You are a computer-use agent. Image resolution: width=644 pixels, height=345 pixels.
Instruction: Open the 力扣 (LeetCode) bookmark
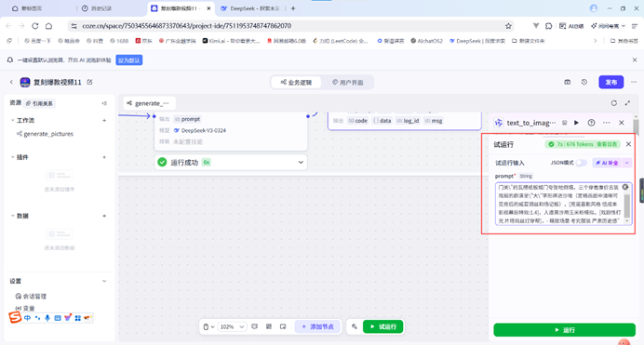341,41
